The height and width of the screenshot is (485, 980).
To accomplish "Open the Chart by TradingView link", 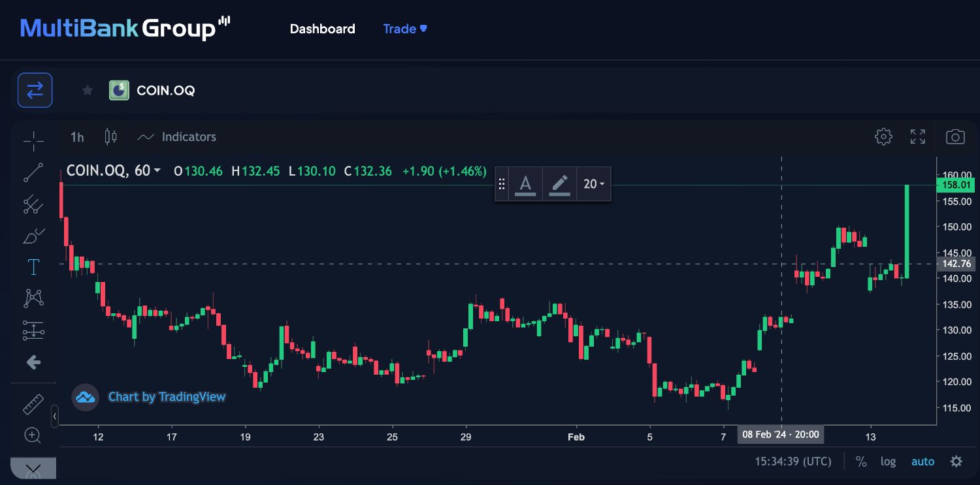I will click(x=167, y=396).
